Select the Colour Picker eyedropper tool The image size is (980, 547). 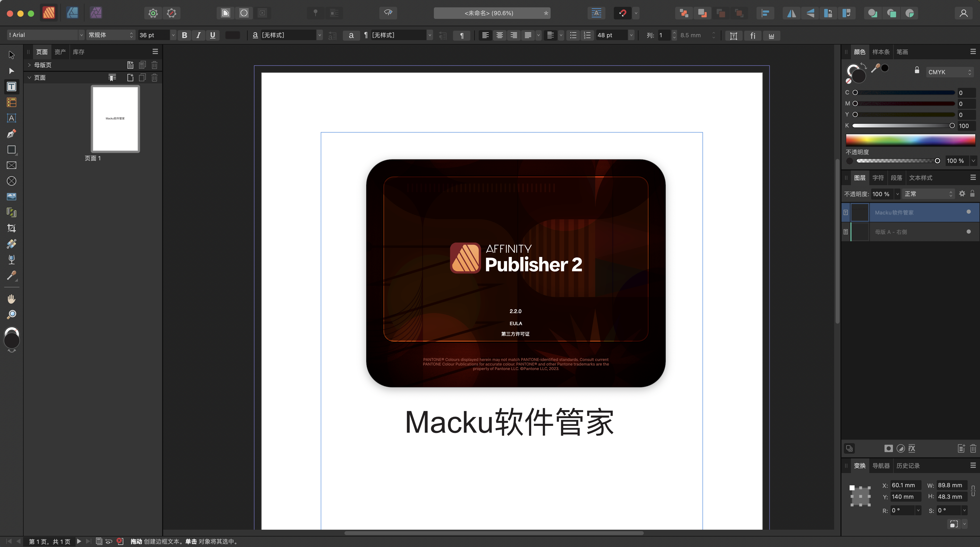pos(12,275)
